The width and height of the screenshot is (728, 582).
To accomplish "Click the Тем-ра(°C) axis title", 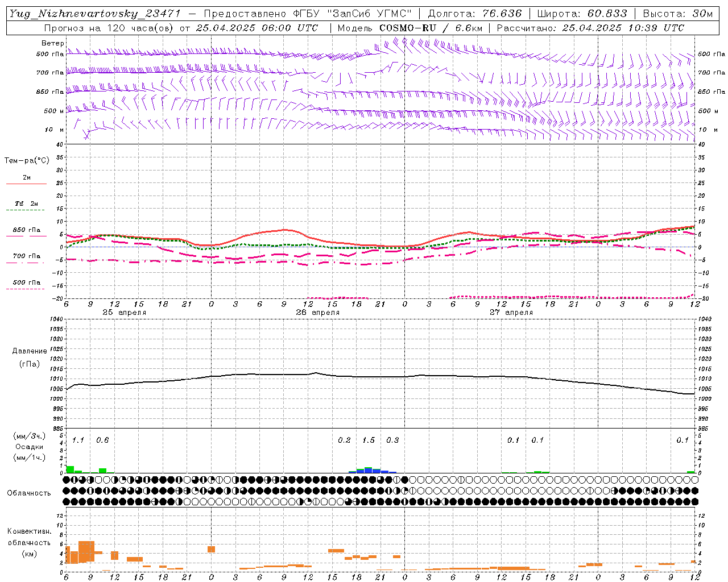I will [x=27, y=161].
